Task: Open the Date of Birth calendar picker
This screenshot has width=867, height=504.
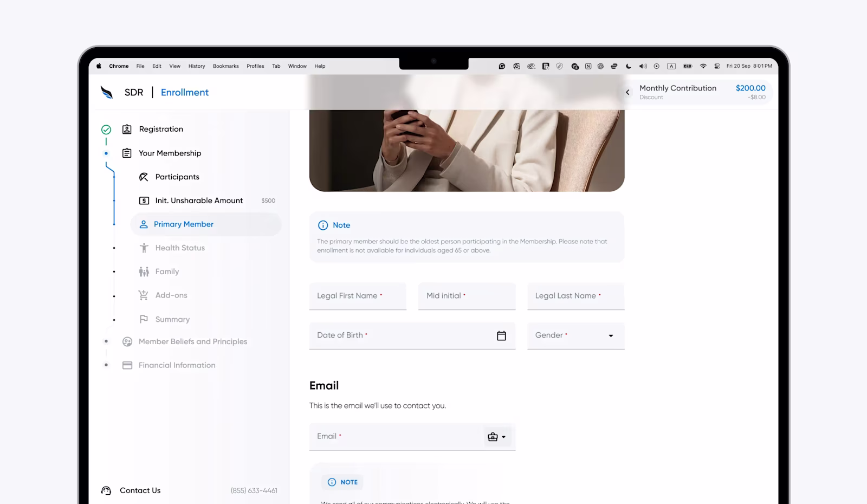Action: click(501, 336)
